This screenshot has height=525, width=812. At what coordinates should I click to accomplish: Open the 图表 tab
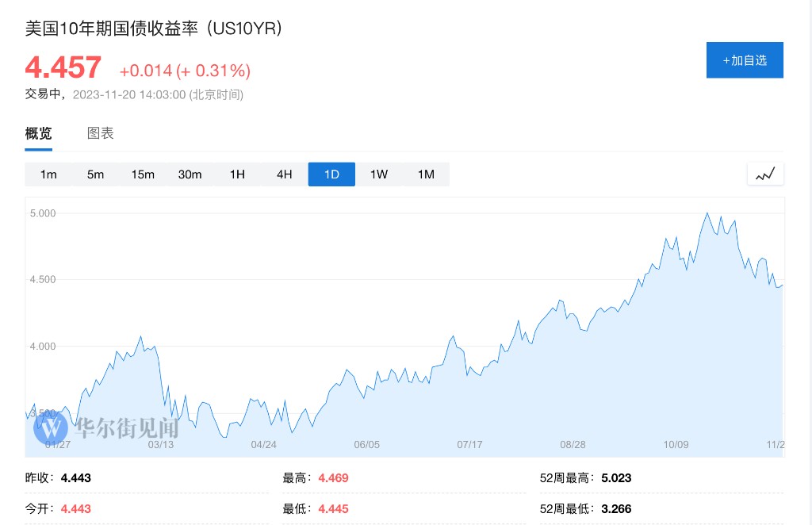[101, 133]
